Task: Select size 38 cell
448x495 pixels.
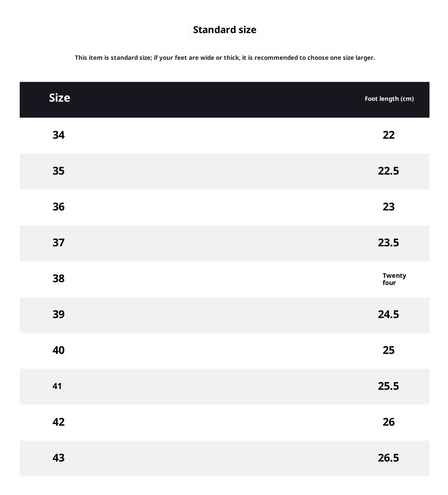Action: 59,279
